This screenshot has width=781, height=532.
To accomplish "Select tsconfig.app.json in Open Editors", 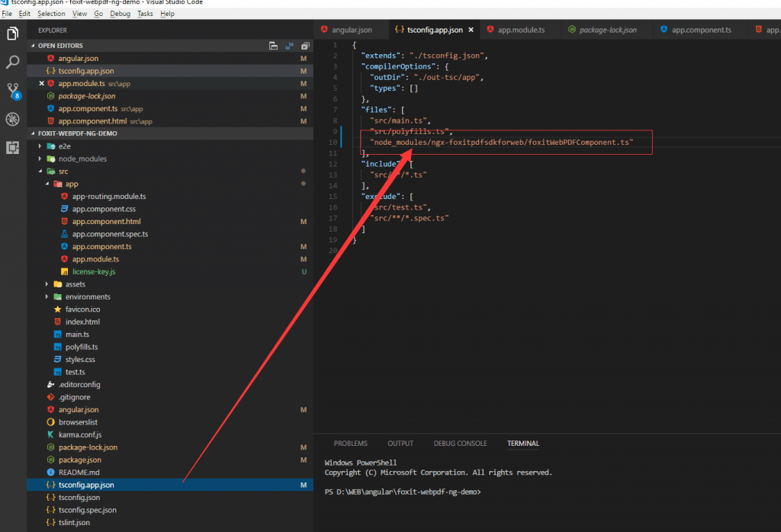I will [x=170, y=71].
